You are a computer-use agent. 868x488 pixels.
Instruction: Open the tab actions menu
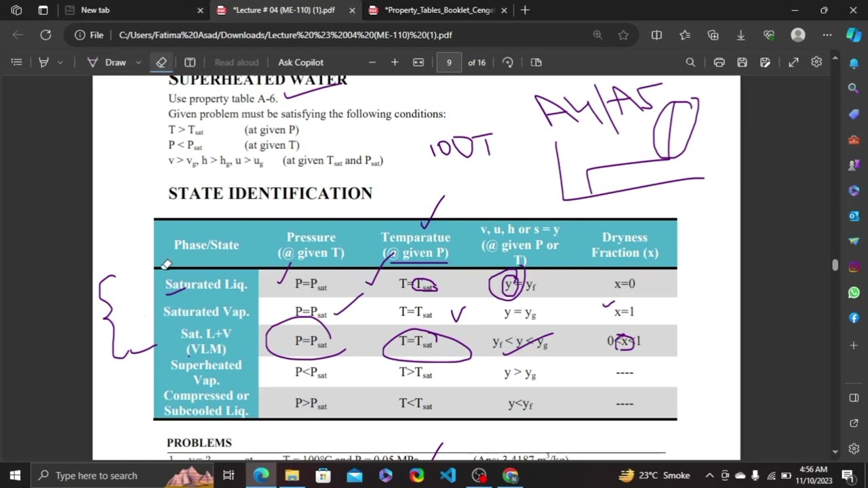coord(43,10)
